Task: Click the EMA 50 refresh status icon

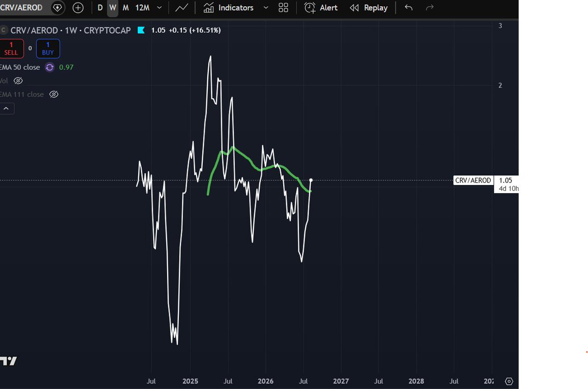Action: coord(49,67)
